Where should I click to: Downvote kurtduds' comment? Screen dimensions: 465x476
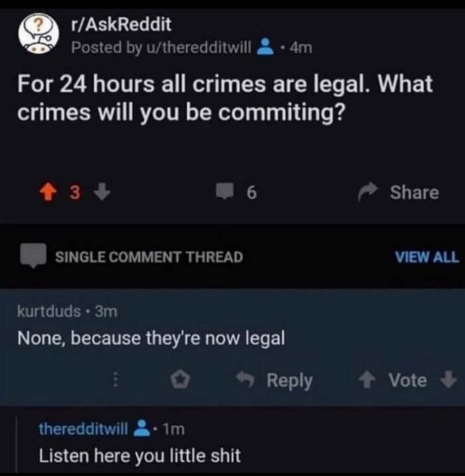click(448, 379)
